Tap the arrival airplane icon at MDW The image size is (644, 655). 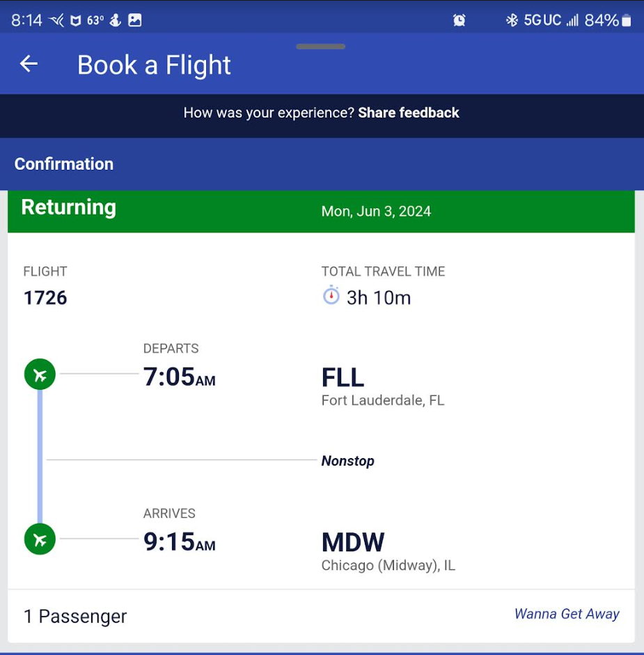pyautogui.click(x=40, y=539)
